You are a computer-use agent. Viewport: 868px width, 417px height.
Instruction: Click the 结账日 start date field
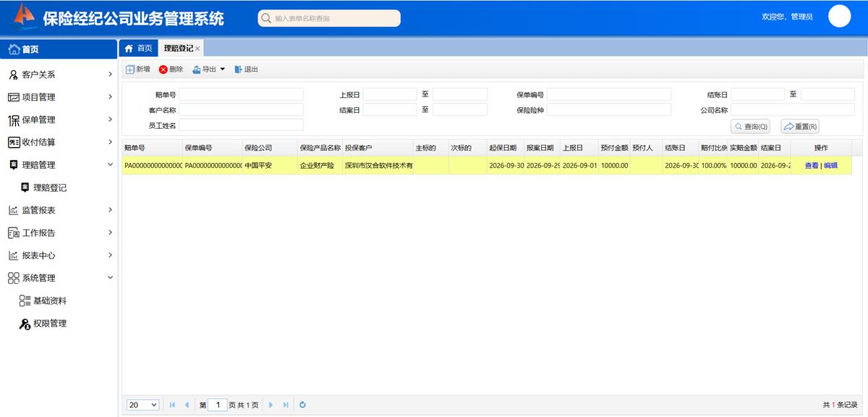tap(757, 95)
